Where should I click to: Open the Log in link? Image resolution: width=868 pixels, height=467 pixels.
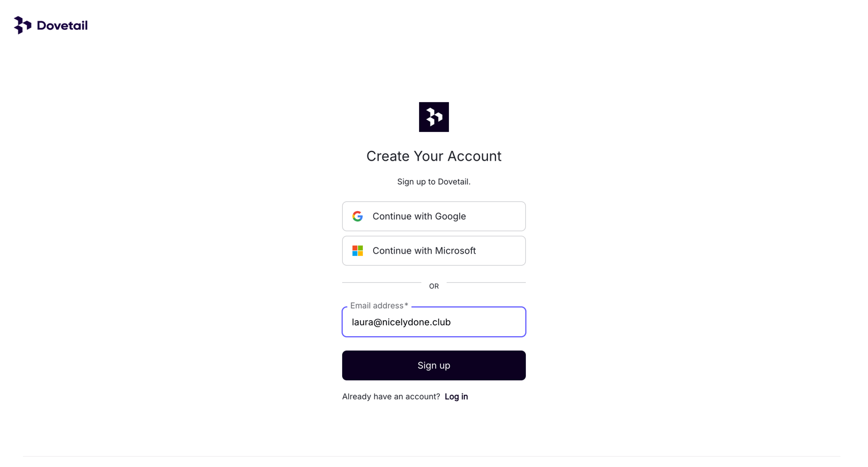456,396
